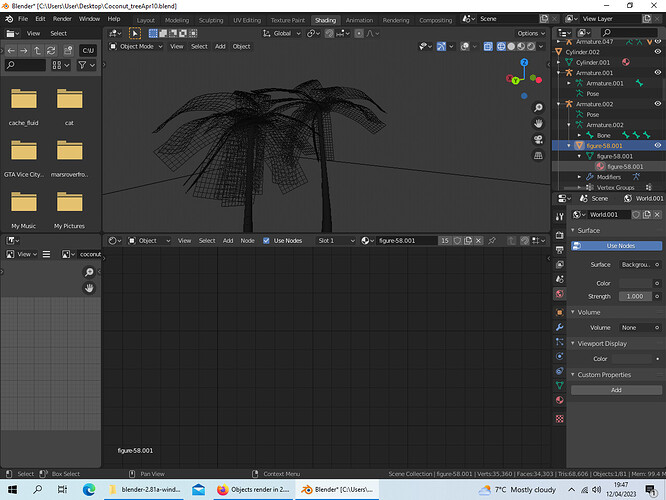Hide figure-58.001 in outliner
The height and width of the screenshot is (500, 666).
click(x=658, y=145)
